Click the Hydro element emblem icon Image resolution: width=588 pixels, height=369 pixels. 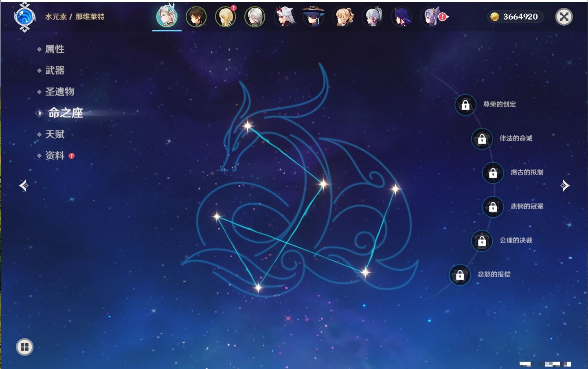(x=24, y=17)
